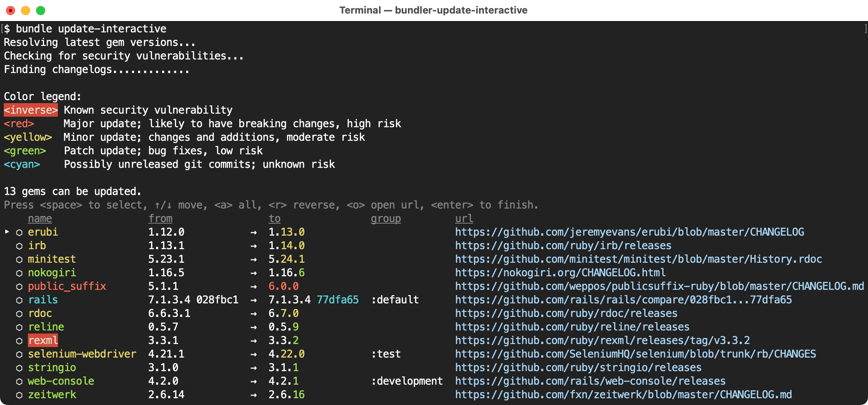Image resolution: width=868 pixels, height=405 pixels.
Task: Toggle selection circle for nokogiri gem
Action: click(x=19, y=273)
